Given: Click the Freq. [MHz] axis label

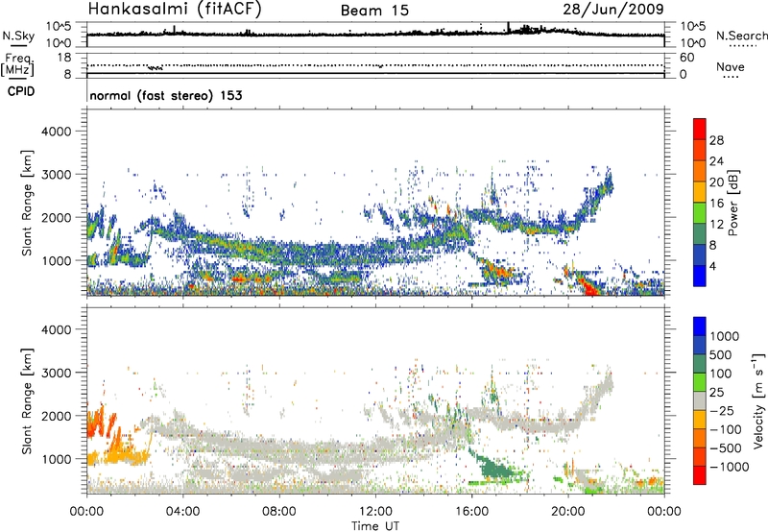Looking at the screenshot, I should click(18, 64).
